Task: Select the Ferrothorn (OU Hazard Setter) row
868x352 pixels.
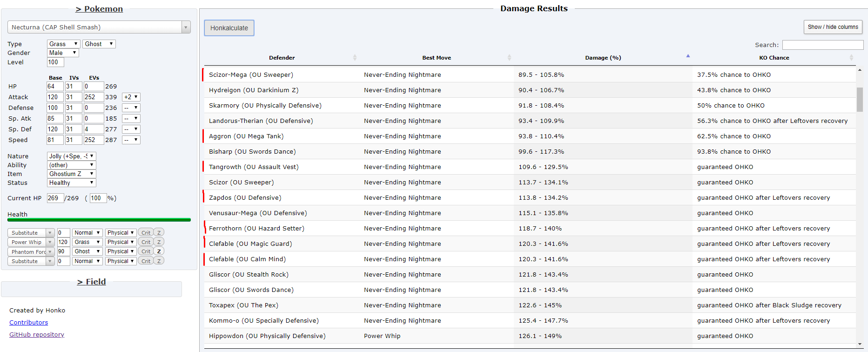Action: (x=530, y=228)
